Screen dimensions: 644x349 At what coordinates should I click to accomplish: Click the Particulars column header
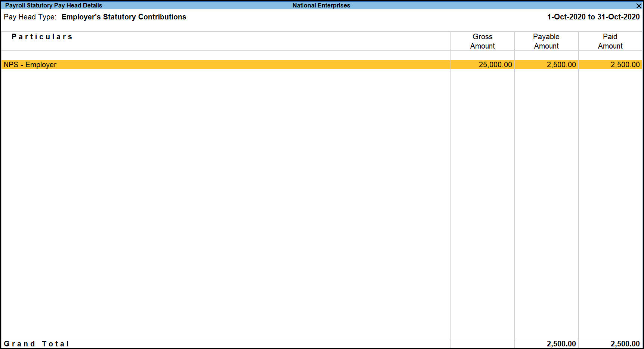pyautogui.click(x=42, y=37)
